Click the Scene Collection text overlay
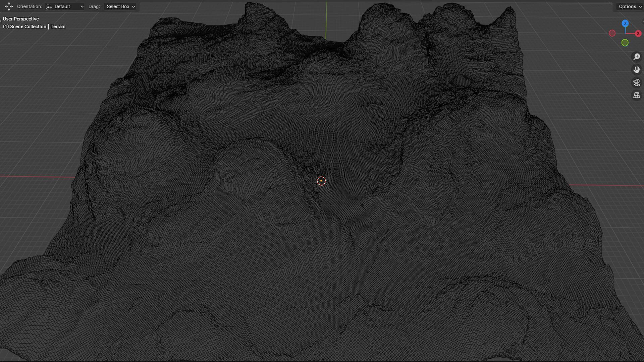This screenshot has height=362, width=644. pyautogui.click(x=28, y=27)
